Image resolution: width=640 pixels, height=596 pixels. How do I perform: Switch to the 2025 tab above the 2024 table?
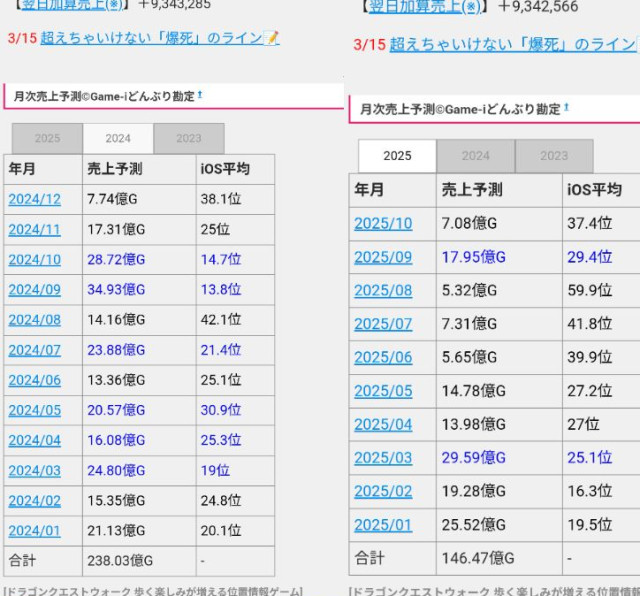pyautogui.click(x=48, y=139)
